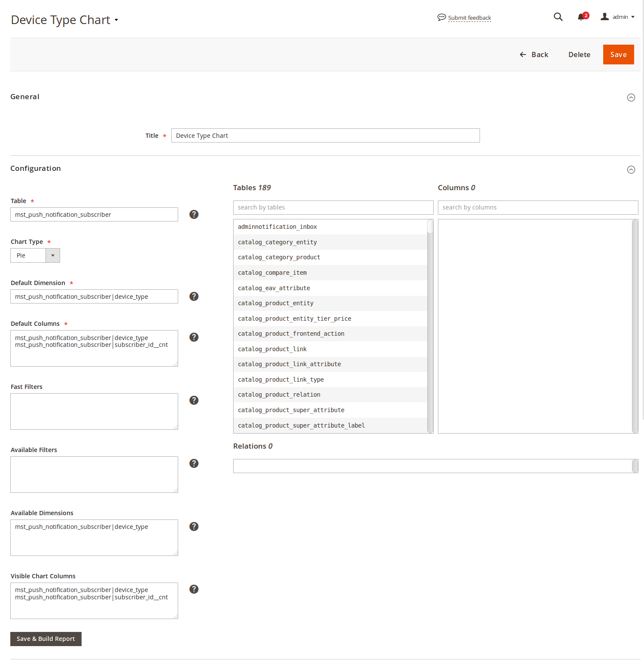Open admin notifications bell
The width and height of the screenshot is (644, 668).
click(x=580, y=17)
